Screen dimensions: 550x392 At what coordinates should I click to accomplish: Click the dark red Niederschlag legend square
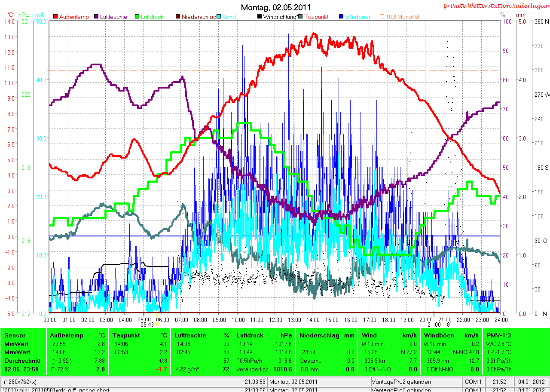(178, 17)
